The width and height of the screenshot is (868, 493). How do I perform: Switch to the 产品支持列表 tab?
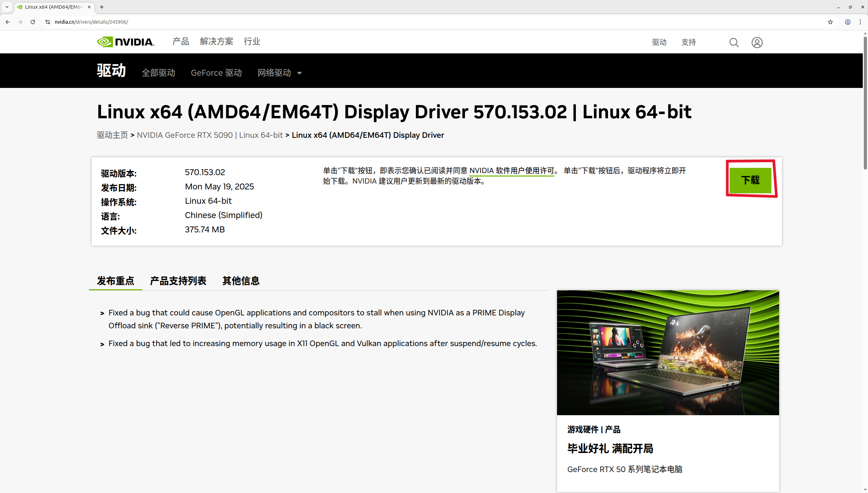point(178,281)
